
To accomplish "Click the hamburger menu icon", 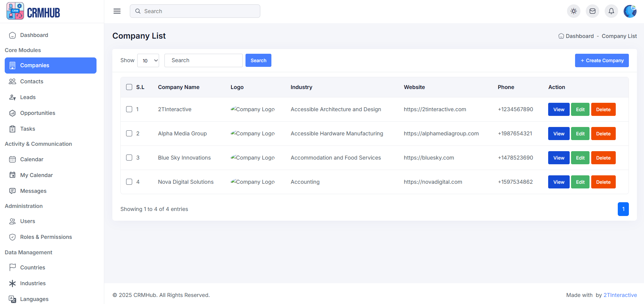I will [117, 11].
